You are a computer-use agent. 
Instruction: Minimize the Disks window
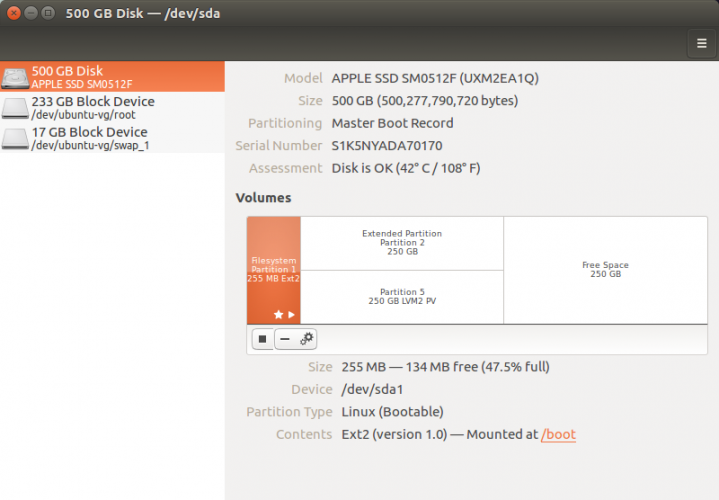point(32,13)
